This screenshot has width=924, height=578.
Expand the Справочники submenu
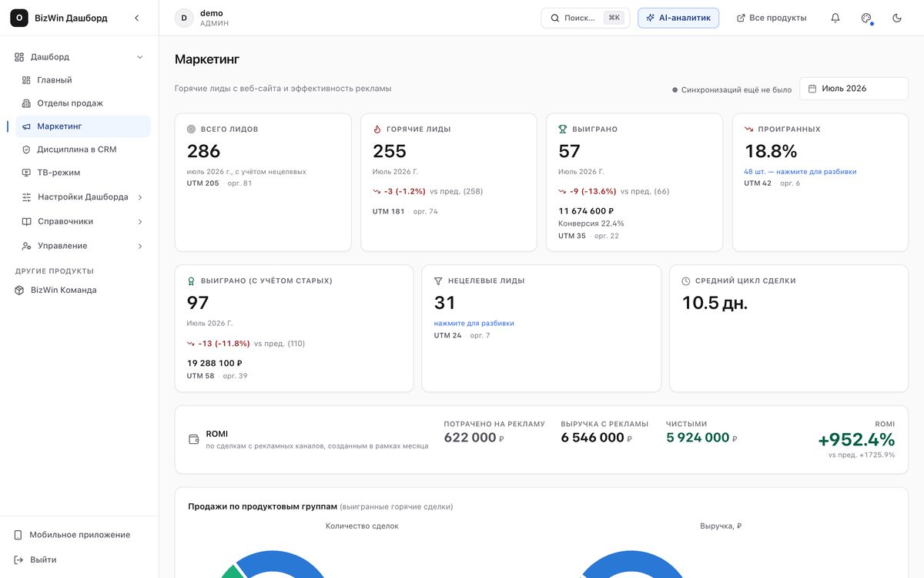140,222
